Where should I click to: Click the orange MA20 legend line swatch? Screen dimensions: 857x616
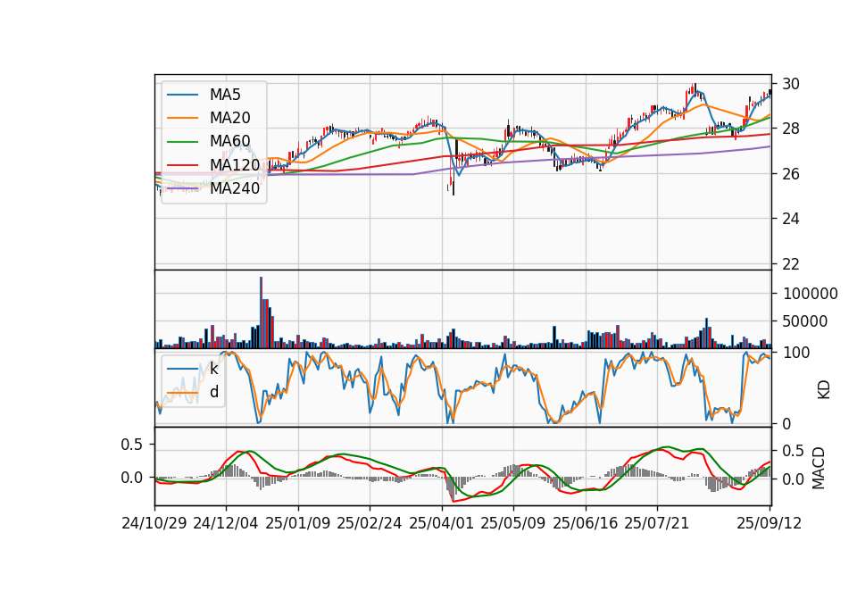(182, 118)
